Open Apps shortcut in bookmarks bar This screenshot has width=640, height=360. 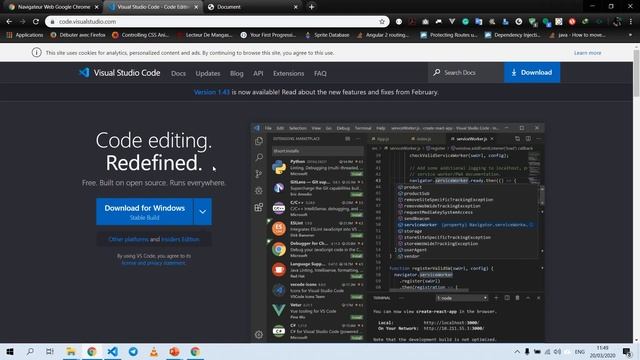(24, 35)
